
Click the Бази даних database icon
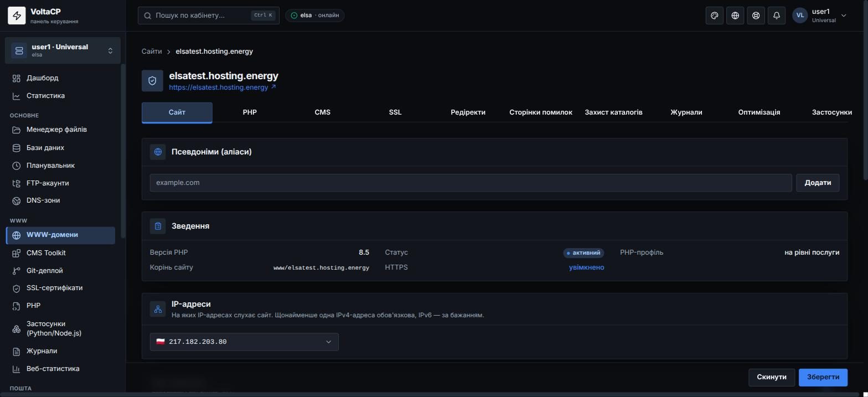[x=17, y=148]
